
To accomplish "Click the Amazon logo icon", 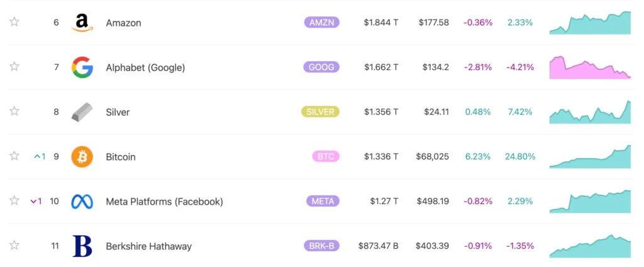I will [82, 23].
